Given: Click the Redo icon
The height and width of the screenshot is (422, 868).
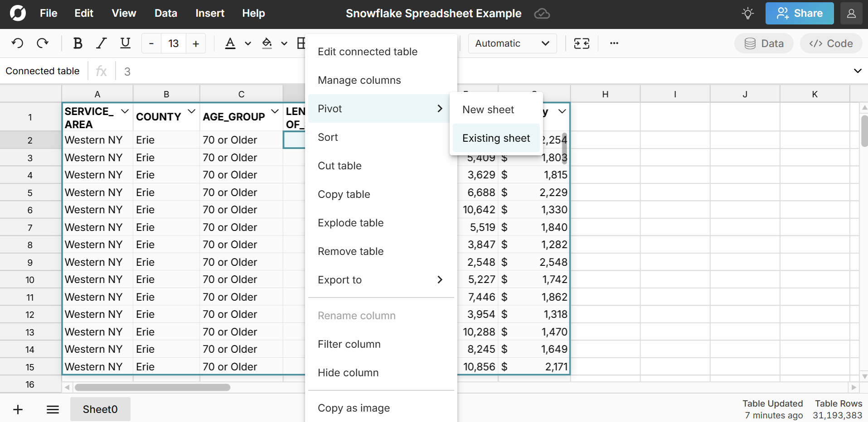Looking at the screenshot, I should [x=42, y=43].
